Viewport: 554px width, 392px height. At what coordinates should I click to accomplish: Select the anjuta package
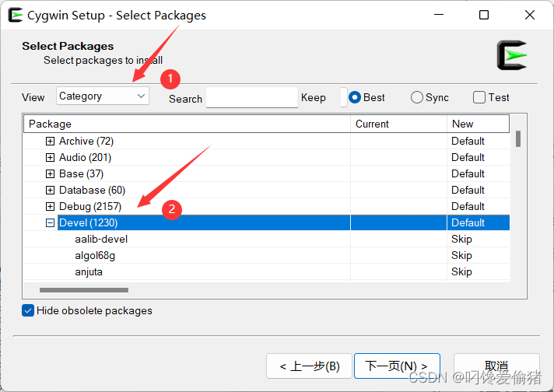pos(89,272)
